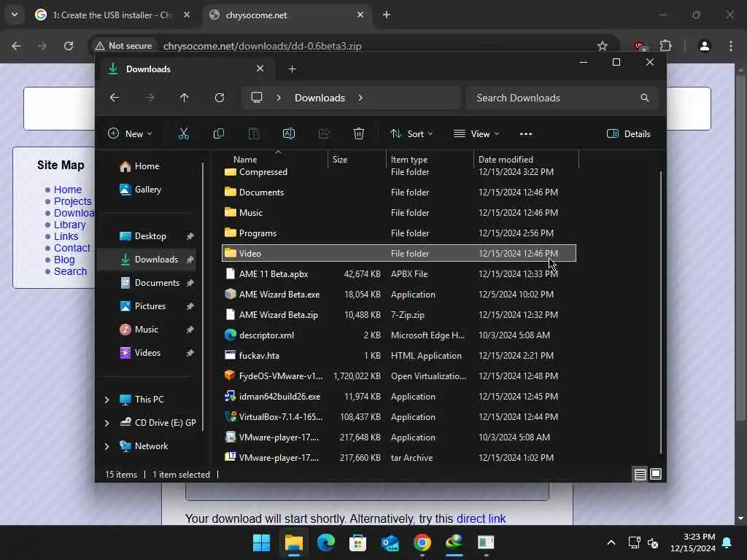Switch to large thumbnails view icon in status bar
Viewport: 747px width, 560px height.
click(x=656, y=474)
